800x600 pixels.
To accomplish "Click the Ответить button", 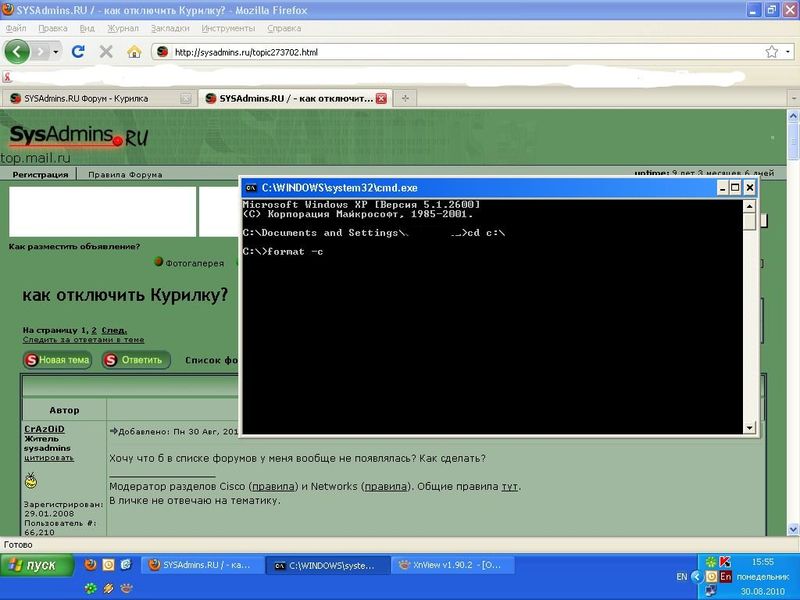I will click(x=136, y=360).
